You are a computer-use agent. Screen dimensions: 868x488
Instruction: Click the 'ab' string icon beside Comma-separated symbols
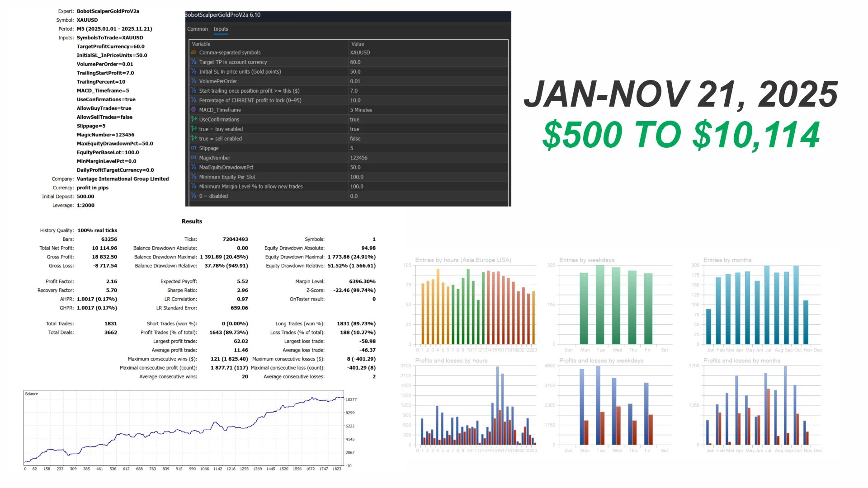pyautogui.click(x=193, y=52)
